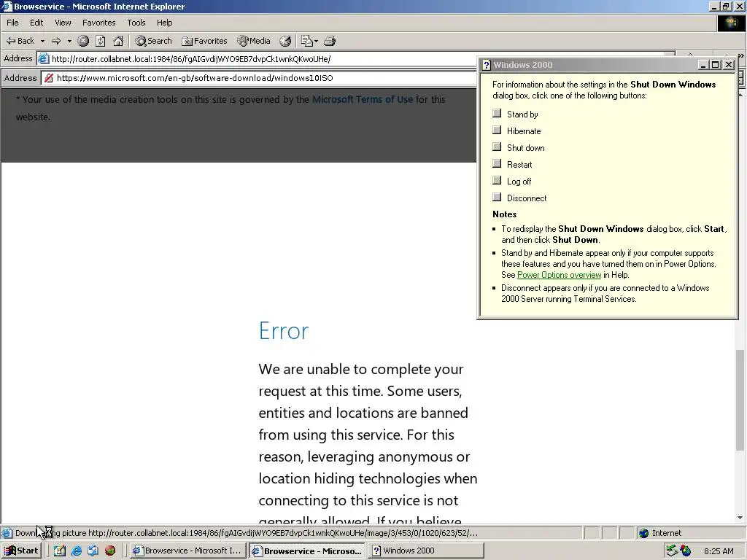Click the red round quick launch icon
The width and height of the screenshot is (747, 560).
coord(110,551)
